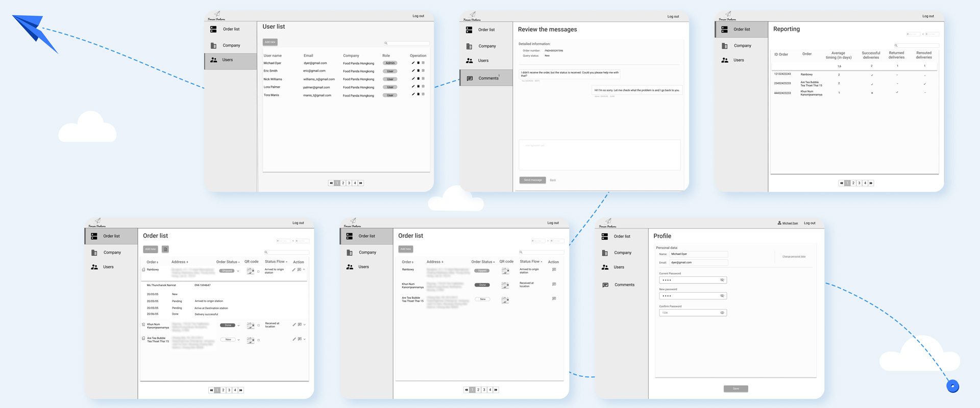Open comment icon for Khun Num, collapsed Order list
Image resolution: width=980 pixels, height=408 pixels.
pos(554,284)
